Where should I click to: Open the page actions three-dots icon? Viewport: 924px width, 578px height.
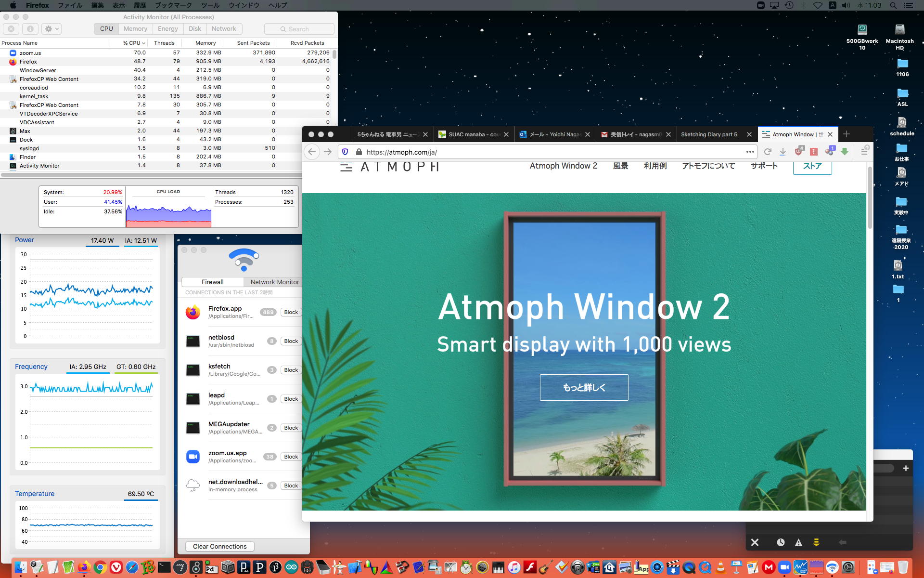[x=750, y=152]
